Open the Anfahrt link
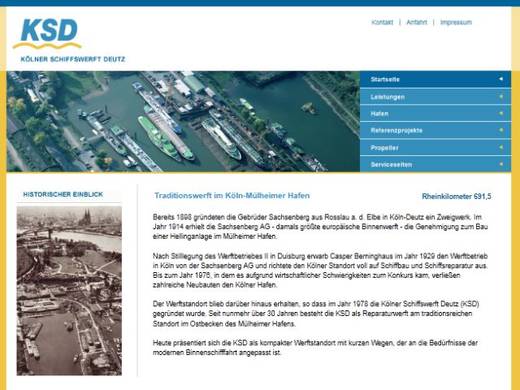 pos(417,22)
